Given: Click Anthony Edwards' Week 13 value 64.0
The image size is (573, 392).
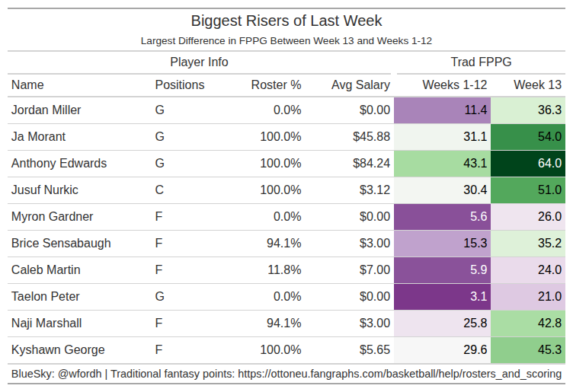Looking at the screenshot, I should point(549,164).
